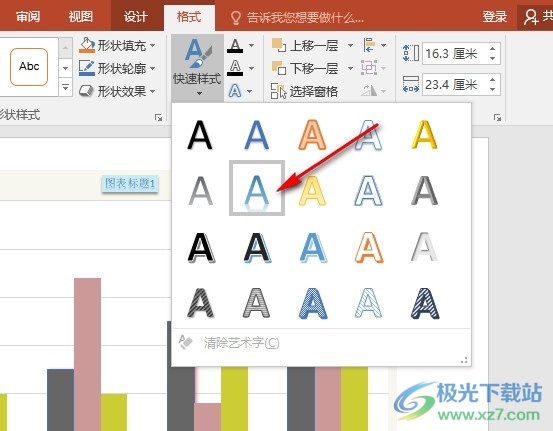
Task: Open Shape Styles dialog launcher
Action: coord(158,117)
